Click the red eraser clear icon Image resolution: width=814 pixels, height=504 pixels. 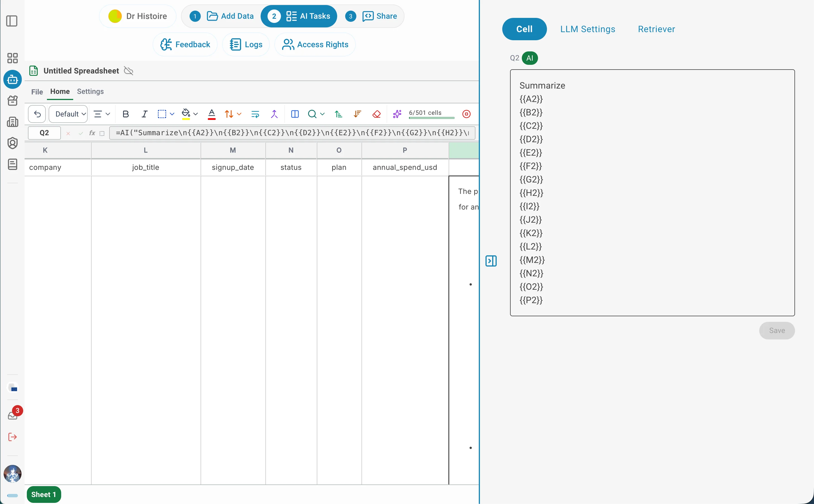click(377, 114)
